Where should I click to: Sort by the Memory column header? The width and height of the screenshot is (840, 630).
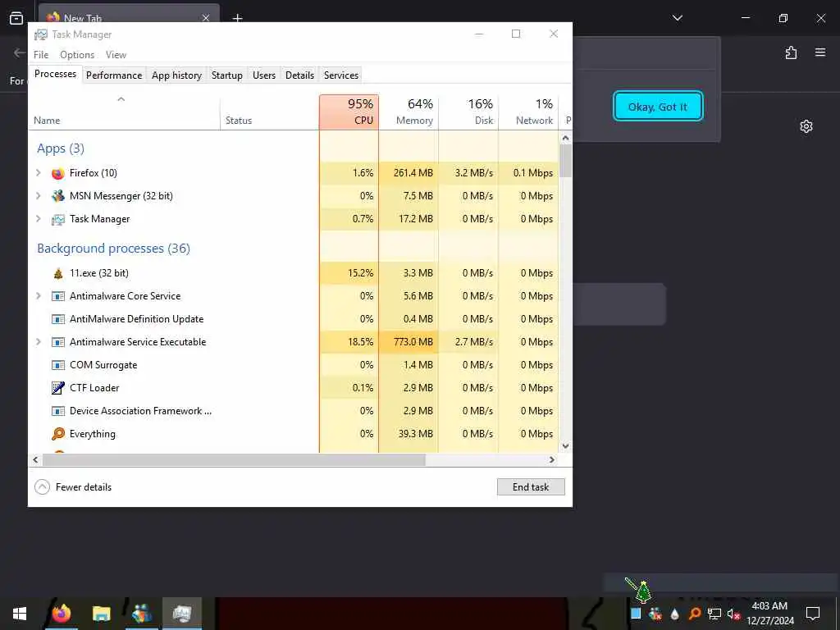409,112
